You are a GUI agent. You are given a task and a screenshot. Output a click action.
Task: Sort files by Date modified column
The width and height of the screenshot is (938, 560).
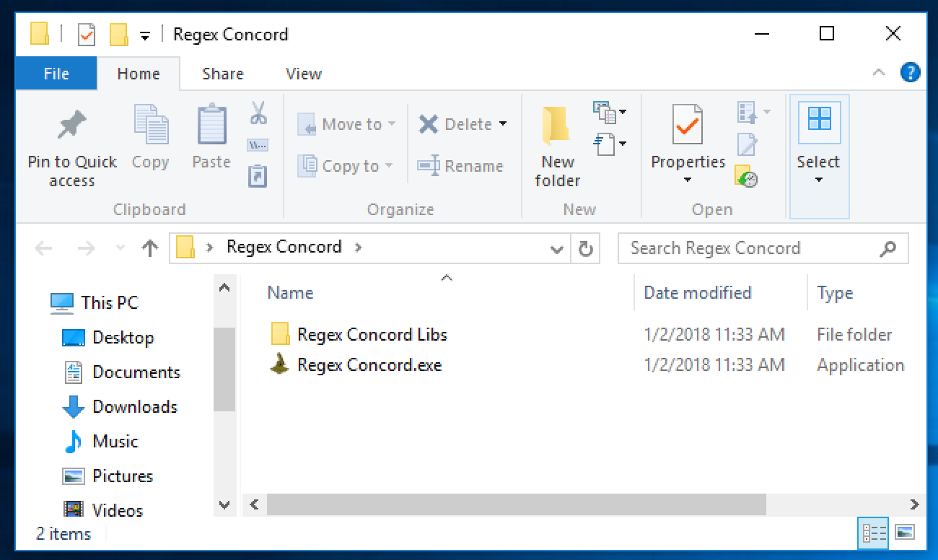click(697, 293)
